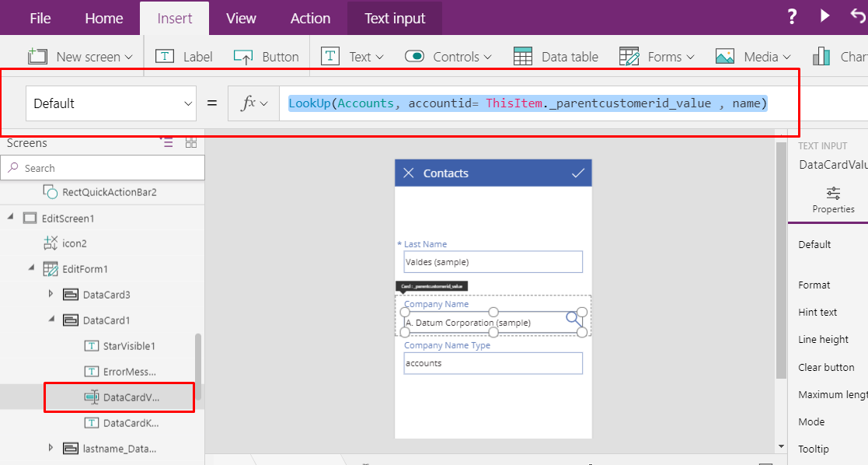868x465 pixels.
Task: Expand the Controls dropdown menu
Action: (x=448, y=57)
